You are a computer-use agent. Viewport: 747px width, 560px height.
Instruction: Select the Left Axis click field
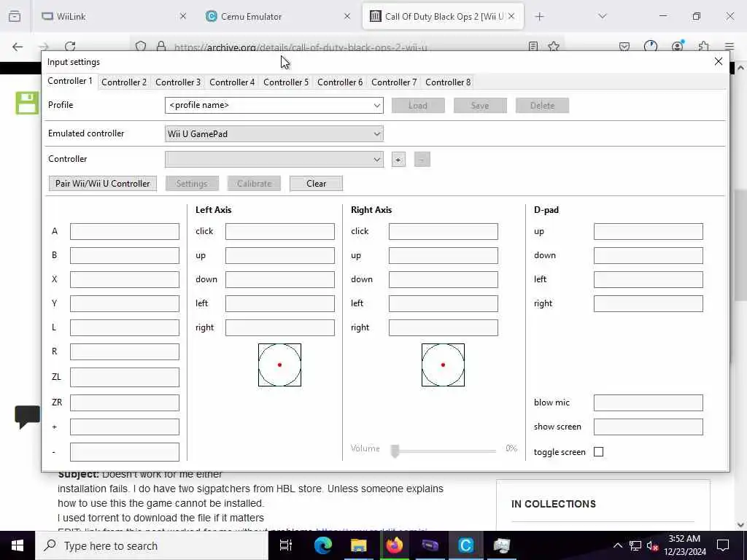click(280, 231)
